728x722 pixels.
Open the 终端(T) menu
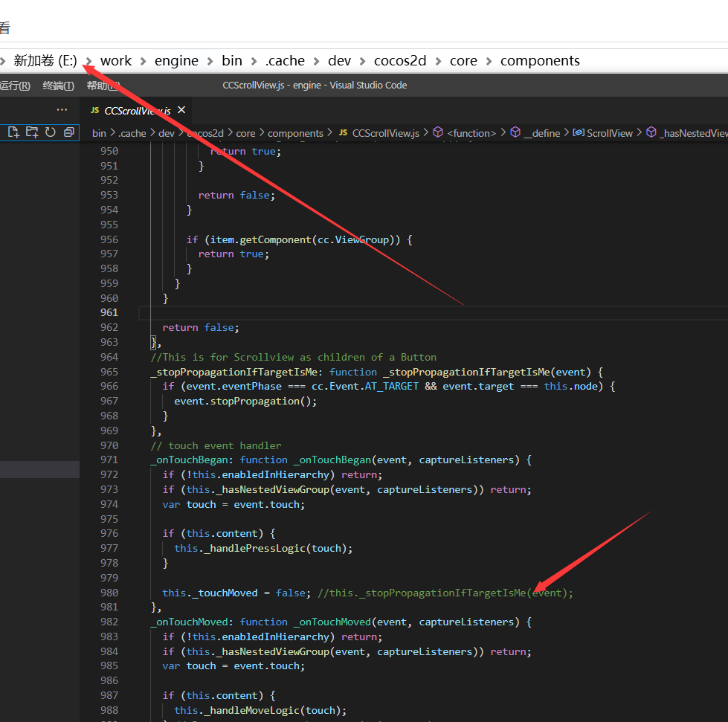tap(59, 86)
